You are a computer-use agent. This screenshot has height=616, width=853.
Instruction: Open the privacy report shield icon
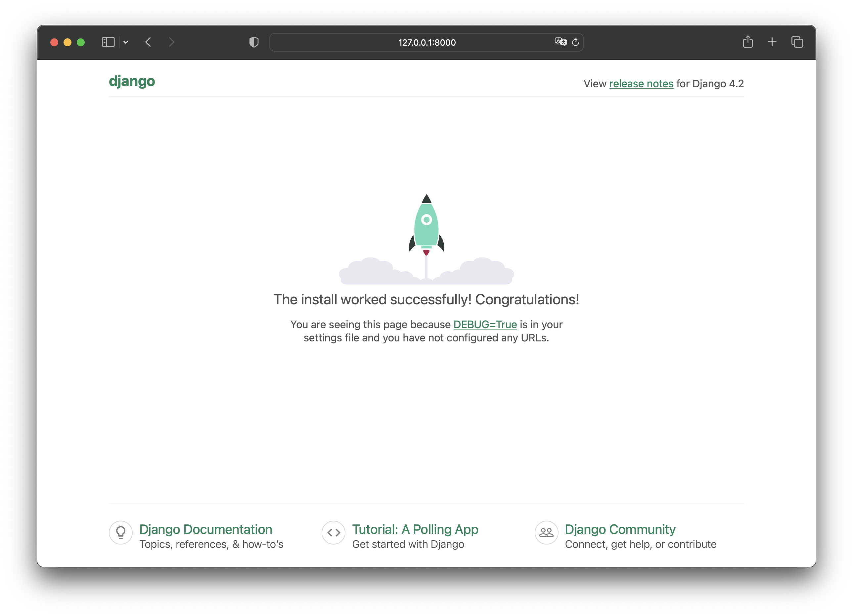click(254, 42)
